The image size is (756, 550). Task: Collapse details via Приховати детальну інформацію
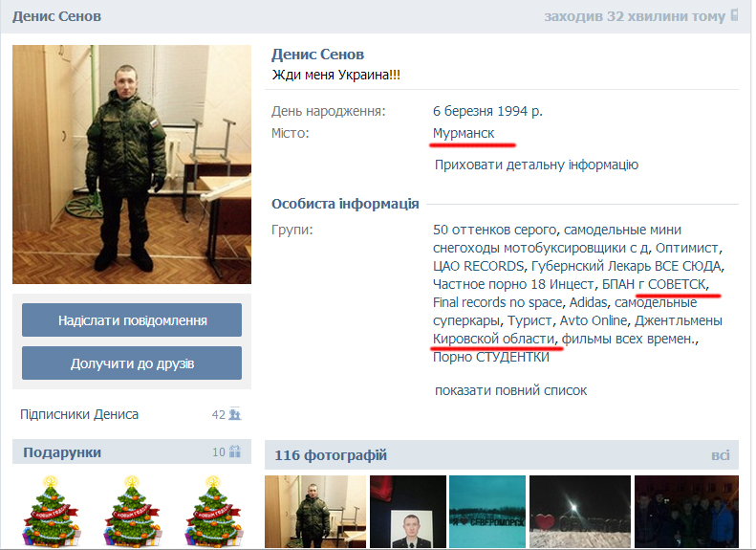point(536,165)
